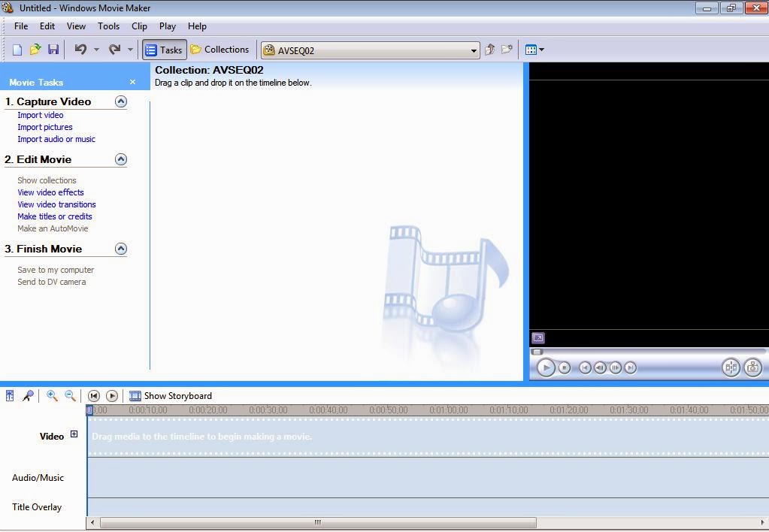
Task: Open the Views dropdown button
Action: pos(534,50)
